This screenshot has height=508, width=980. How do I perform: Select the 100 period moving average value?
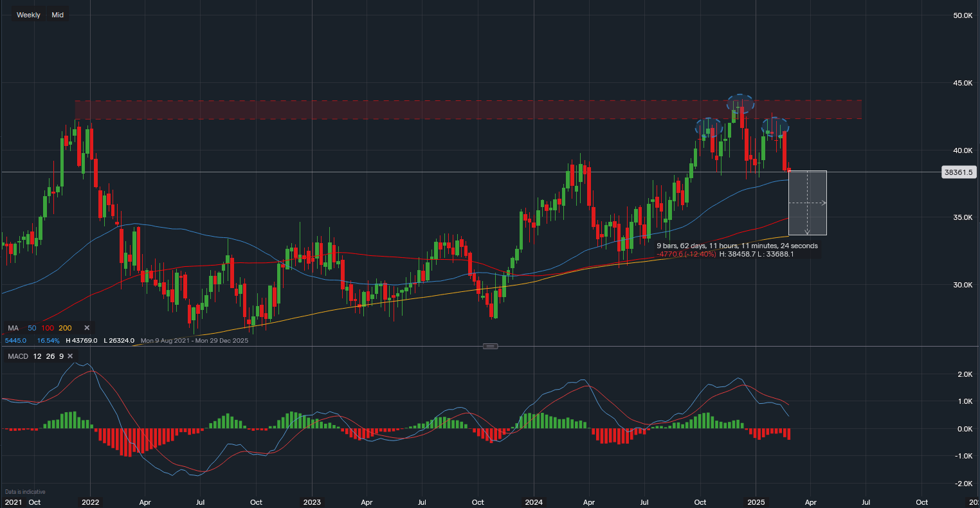tap(48, 328)
